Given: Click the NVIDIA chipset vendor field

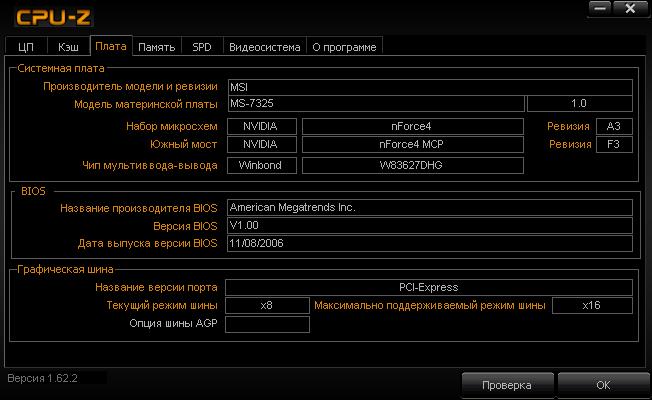Looking at the screenshot, I should click(262, 126).
